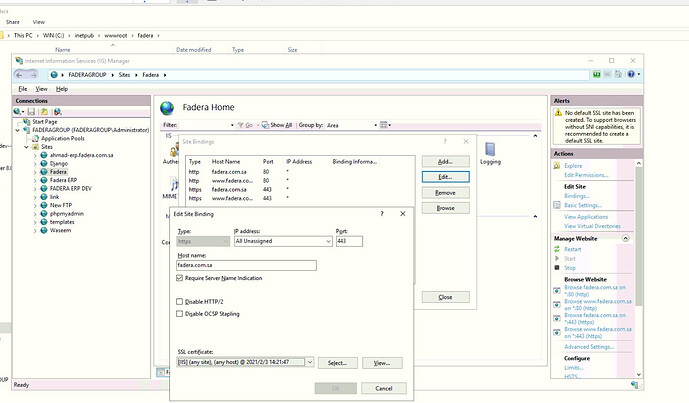
Task: Collapse the Sites tree node
Action: 26,147
